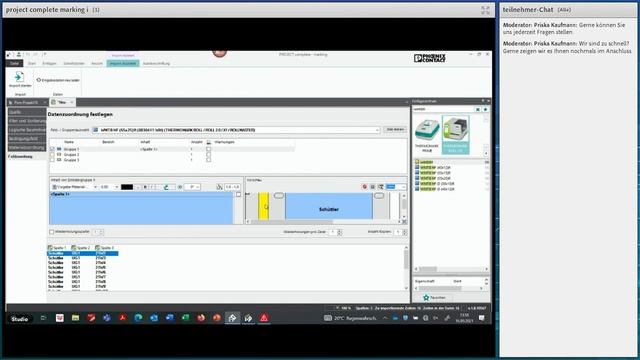Open Excel from the taskbar
This screenshot has width=640, height=360.
coord(185,318)
